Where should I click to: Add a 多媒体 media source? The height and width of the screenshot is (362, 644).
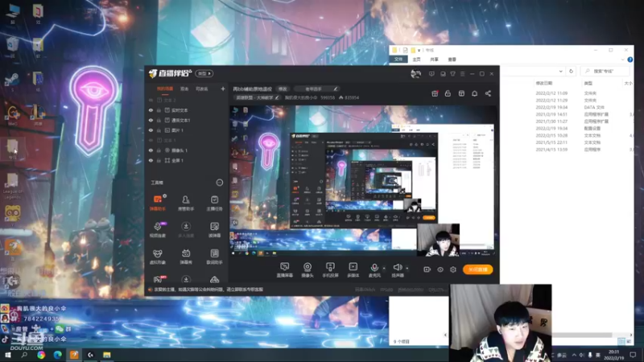point(353,269)
